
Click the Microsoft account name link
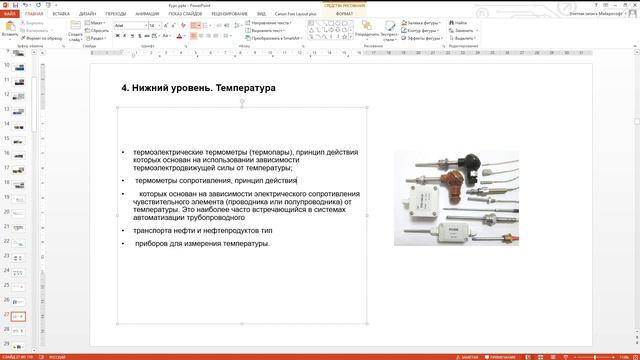(597, 13)
